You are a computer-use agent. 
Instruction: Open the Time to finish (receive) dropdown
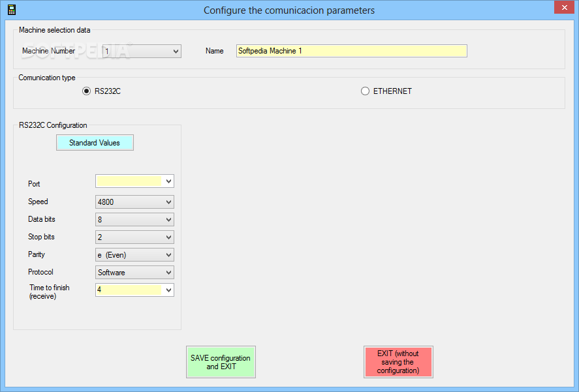(x=134, y=290)
